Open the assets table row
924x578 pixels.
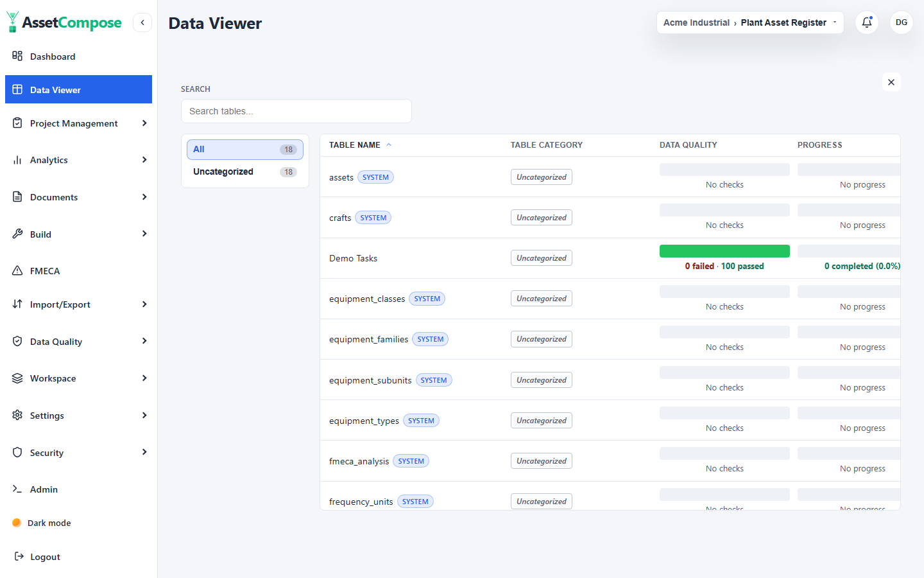click(610, 177)
